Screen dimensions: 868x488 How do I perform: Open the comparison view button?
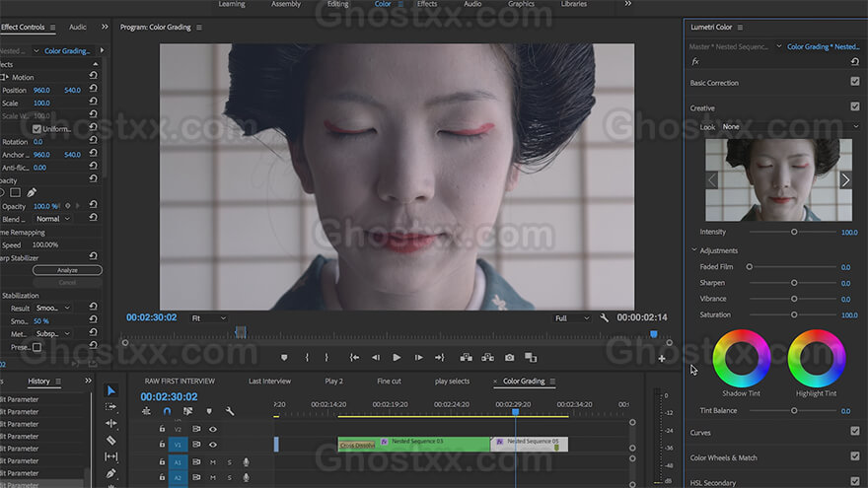point(531,358)
